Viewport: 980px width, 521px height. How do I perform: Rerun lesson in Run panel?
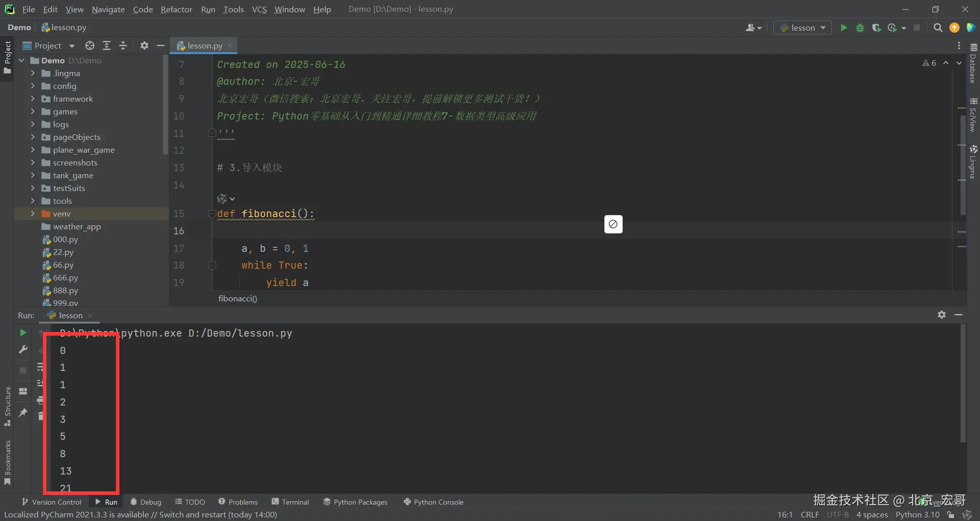coord(23,333)
